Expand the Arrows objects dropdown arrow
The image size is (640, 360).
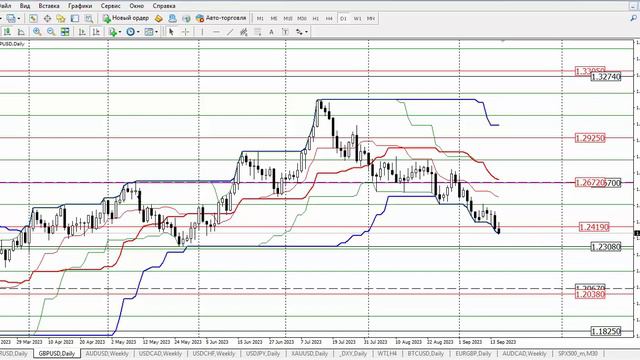pos(307,32)
